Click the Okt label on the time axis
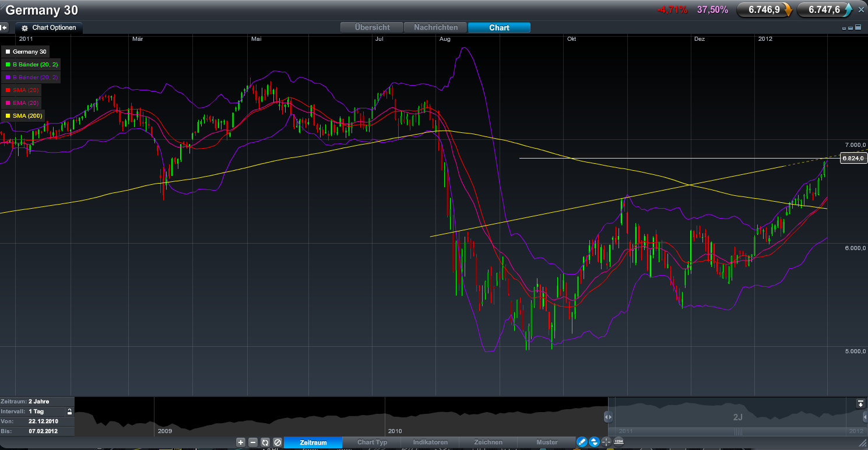868x450 pixels. pos(571,39)
